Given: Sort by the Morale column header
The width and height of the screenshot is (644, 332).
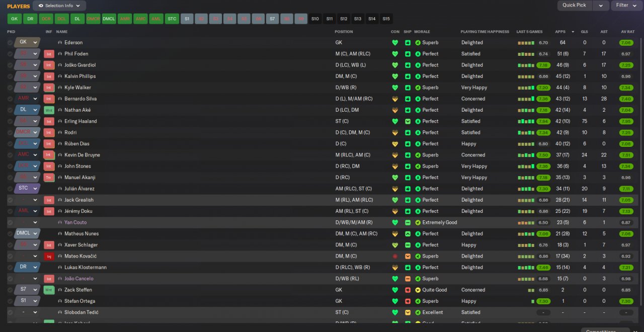Looking at the screenshot, I should point(422,32).
